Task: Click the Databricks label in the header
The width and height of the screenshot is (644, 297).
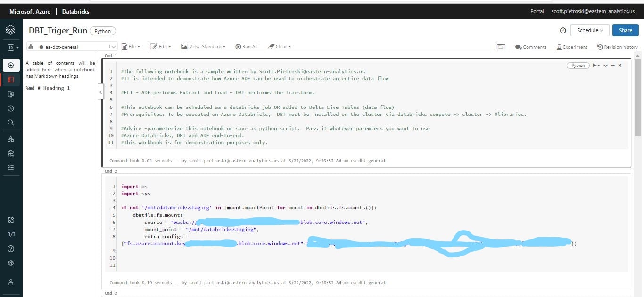Action: click(x=75, y=11)
